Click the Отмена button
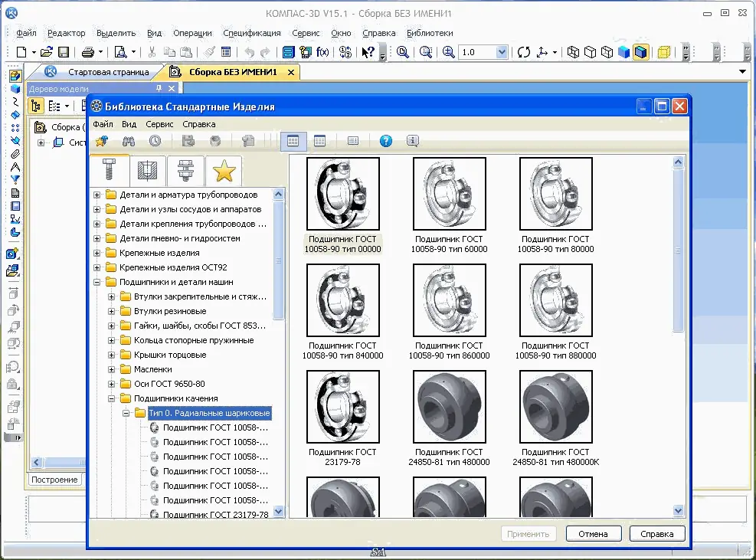The width and height of the screenshot is (756, 560). (594, 534)
